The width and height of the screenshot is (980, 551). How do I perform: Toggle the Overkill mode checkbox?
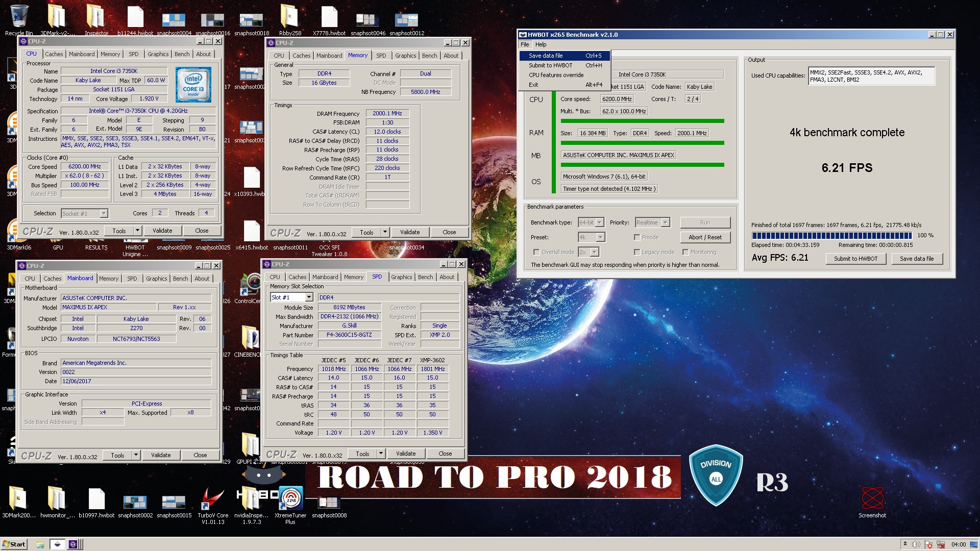pos(536,252)
